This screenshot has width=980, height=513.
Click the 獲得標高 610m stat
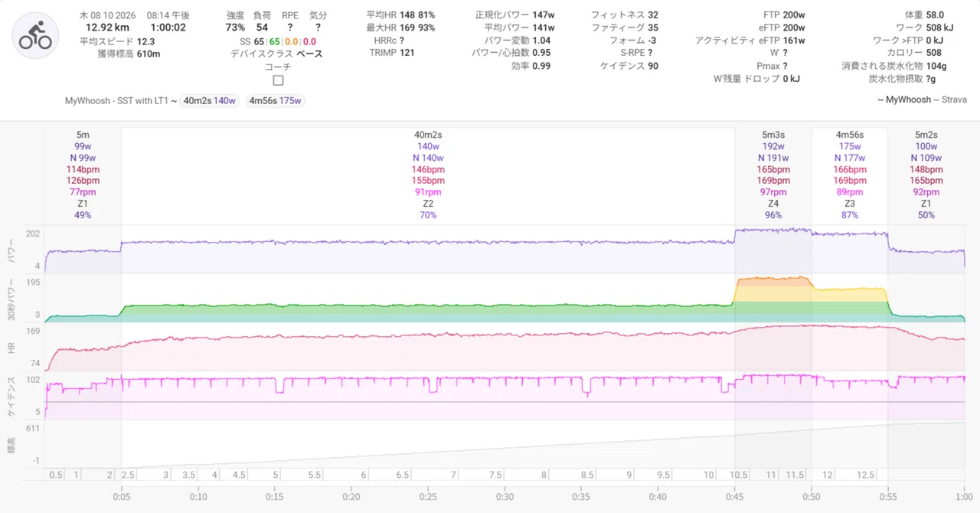(129, 54)
